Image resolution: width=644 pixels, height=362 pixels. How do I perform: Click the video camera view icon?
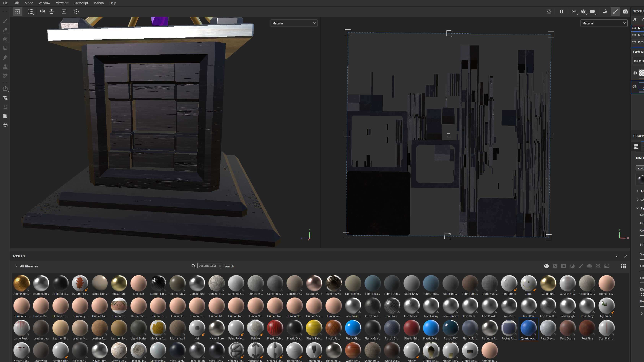pos(592,11)
